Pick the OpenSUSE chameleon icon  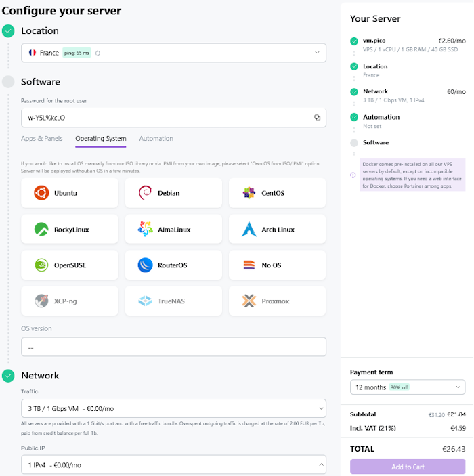click(41, 265)
